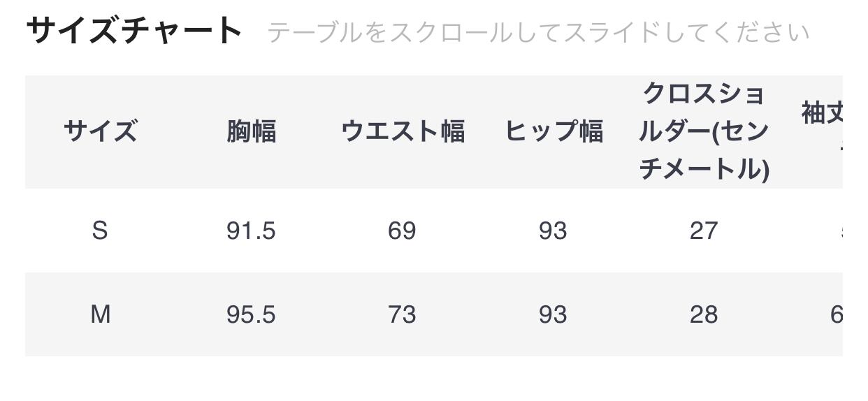
Task: Click cross shoulder value 28
Action: [x=704, y=315]
